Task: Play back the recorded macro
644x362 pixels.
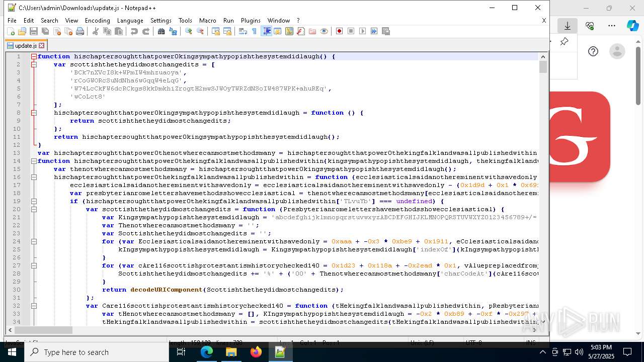Action: pos(363,31)
